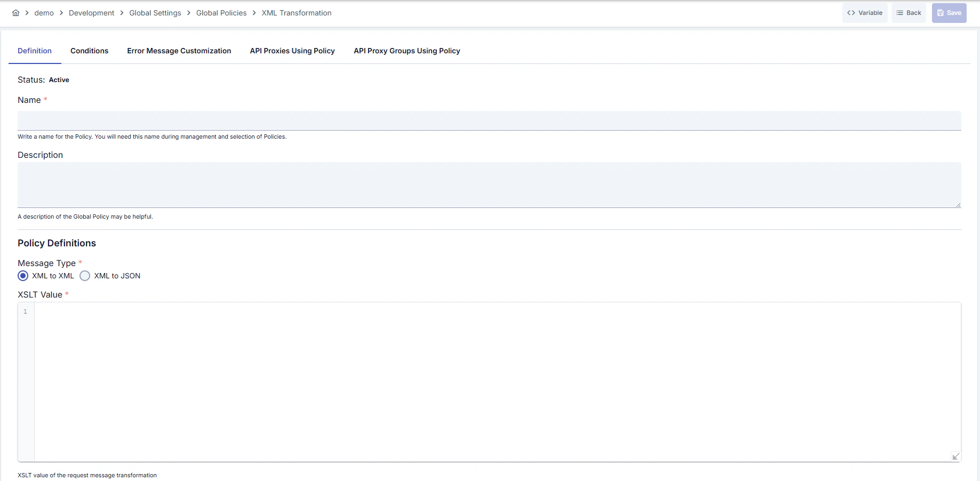The width and height of the screenshot is (980, 481).
Task: Go to Global Settings via breadcrumb
Action: [x=155, y=12]
